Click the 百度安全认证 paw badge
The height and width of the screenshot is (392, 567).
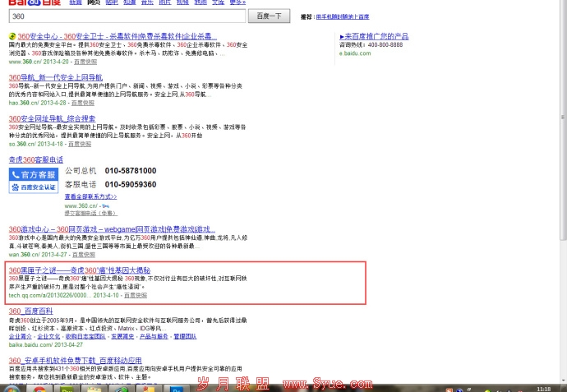pyautogui.click(x=34, y=187)
